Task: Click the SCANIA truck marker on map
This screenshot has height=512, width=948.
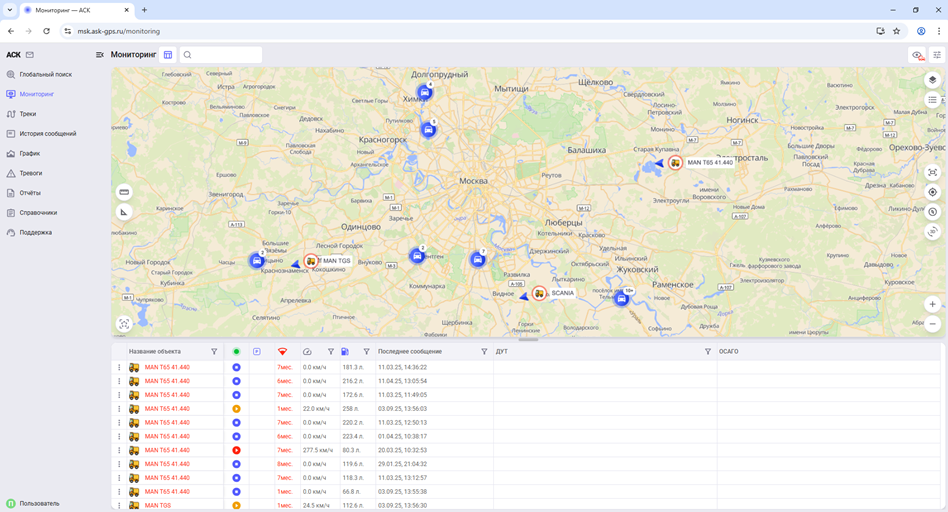Action: 540,294
